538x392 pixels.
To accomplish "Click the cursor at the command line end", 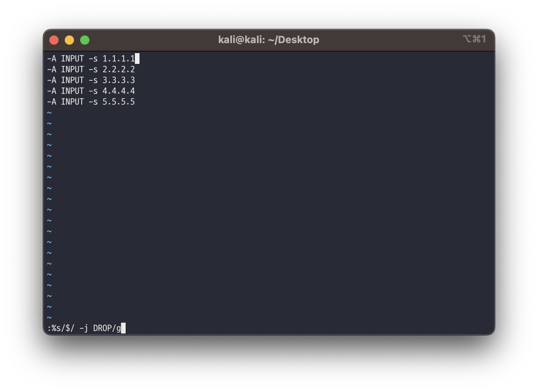I will coord(123,328).
